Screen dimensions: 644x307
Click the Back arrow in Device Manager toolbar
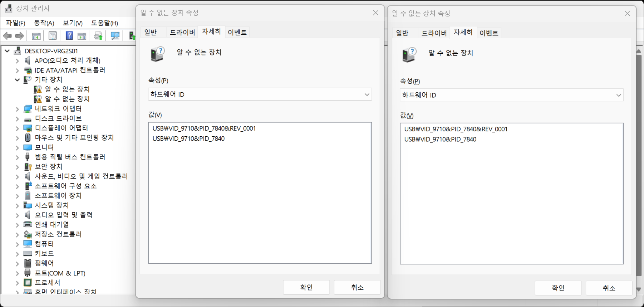click(x=7, y=36)
